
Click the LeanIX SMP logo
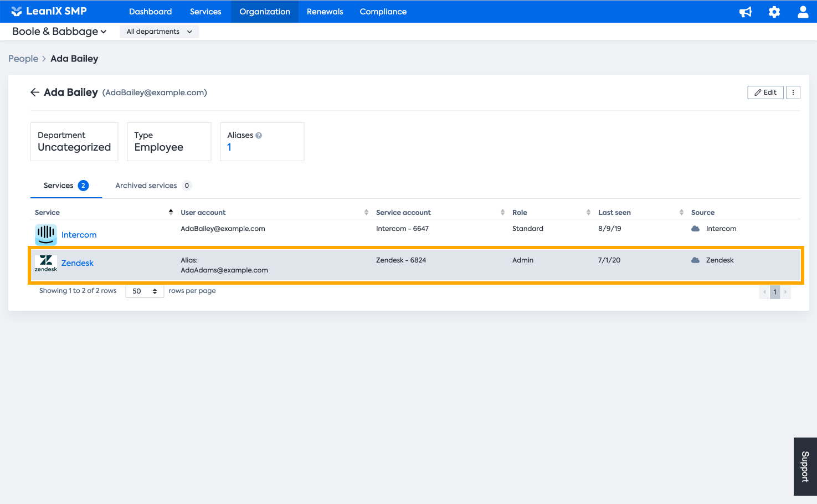coord(49,11)
